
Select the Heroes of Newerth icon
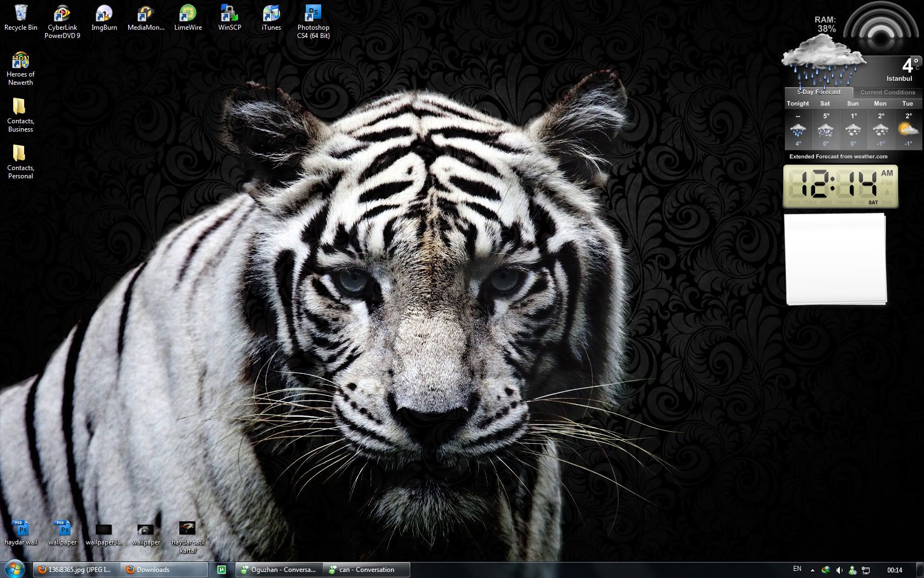tap(20, 61)
